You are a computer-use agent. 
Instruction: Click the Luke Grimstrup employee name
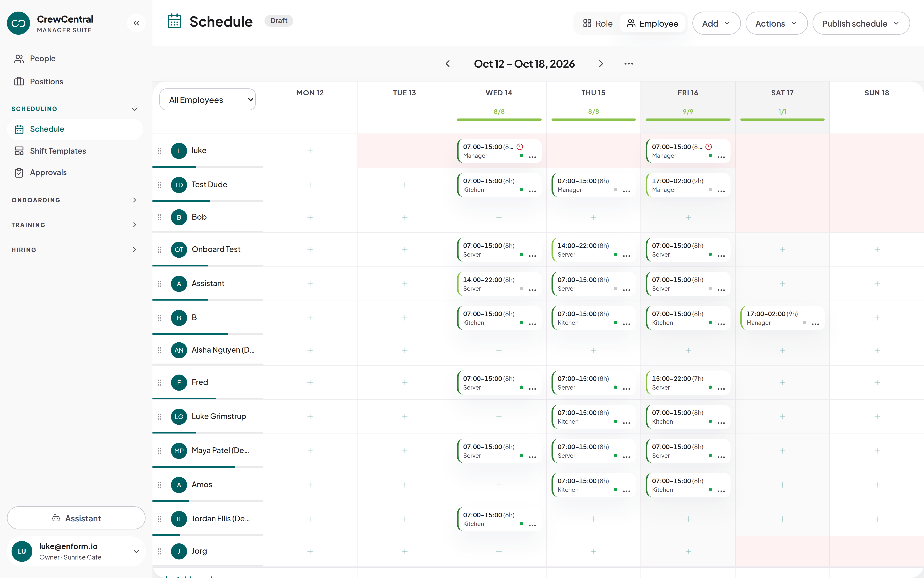pyautogui.click(x=219, y=416)
